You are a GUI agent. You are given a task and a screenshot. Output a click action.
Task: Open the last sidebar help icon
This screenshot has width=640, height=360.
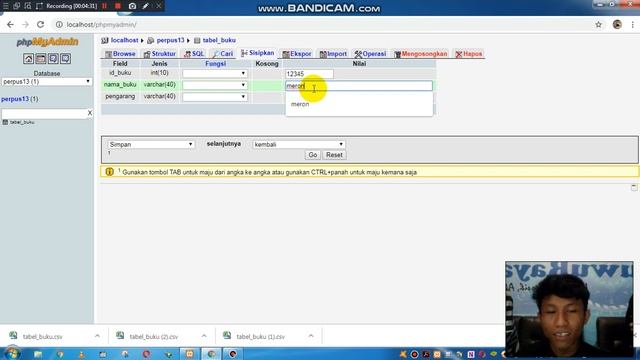65,59
